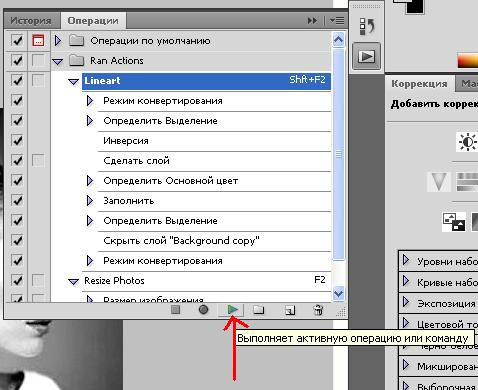Collapse the Ran Actions set
Image resolution: width=478 pixels, height=390 pixels.
[58, 62]
